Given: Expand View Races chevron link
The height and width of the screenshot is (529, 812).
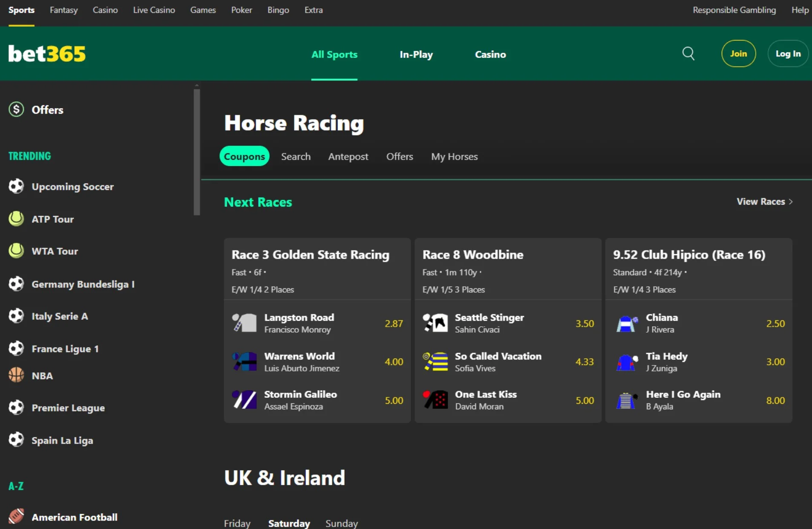Looking at the screenshot, I should pyautogui.click(x=765, y=201).
